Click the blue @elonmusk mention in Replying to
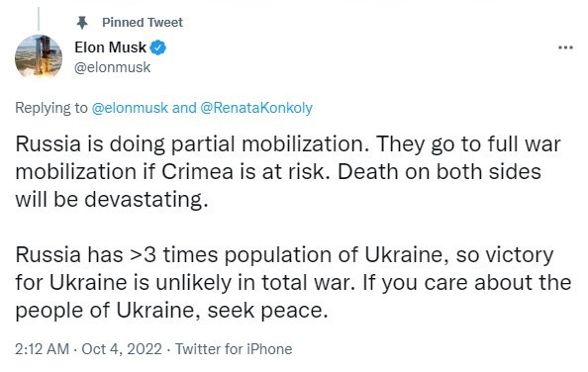588x372 pixels. [x=130, y=108]
